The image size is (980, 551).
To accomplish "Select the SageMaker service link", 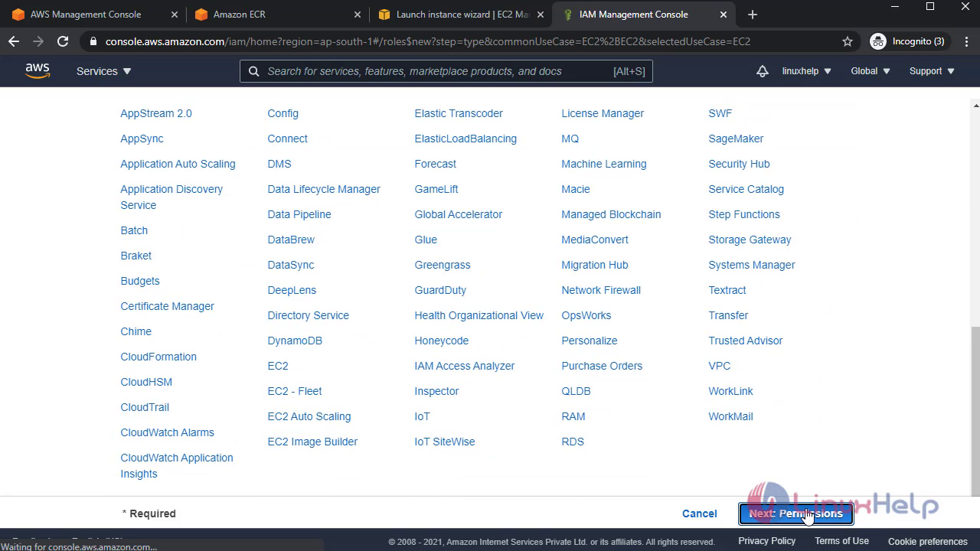I will [x=736, y=139].
